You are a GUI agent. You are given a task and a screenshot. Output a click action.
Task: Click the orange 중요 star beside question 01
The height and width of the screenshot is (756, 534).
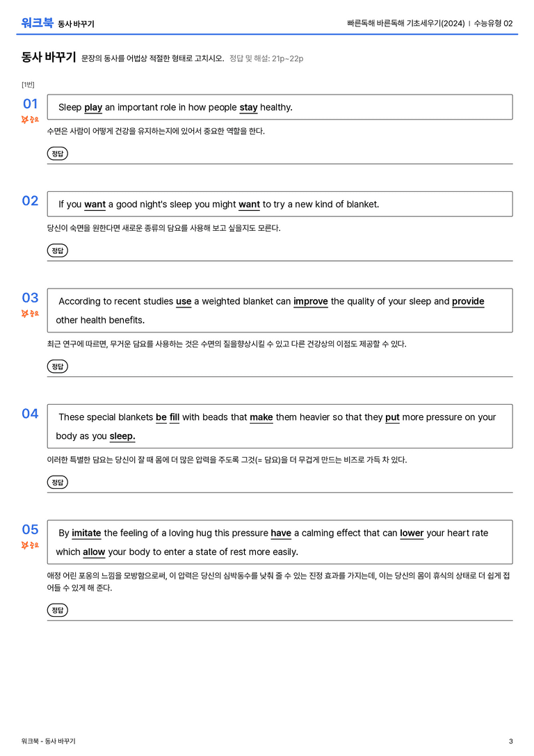(x=30, y=119)
